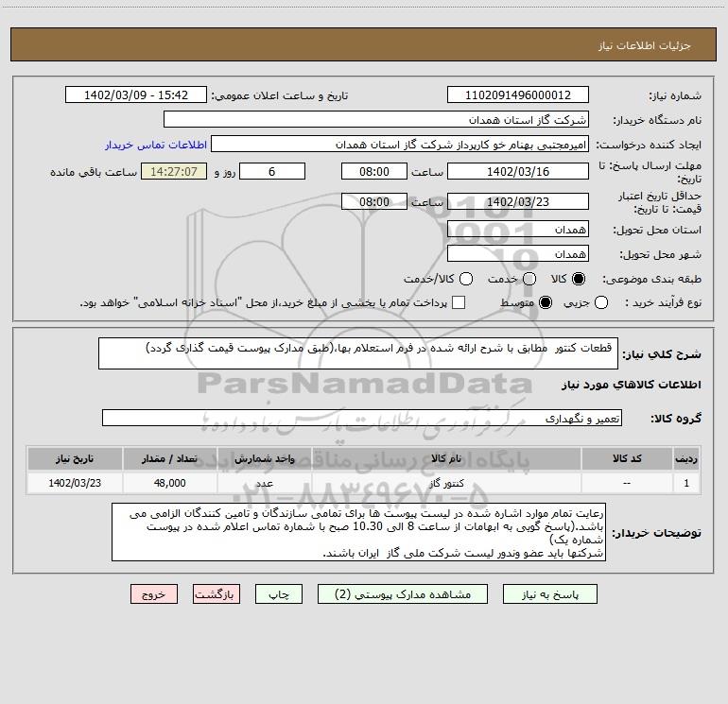Click the announcement date field 1402/03/09 - 15:42
Image resolution: width=728 pixels, height=704 pixels.
click(x=136, y=94)
